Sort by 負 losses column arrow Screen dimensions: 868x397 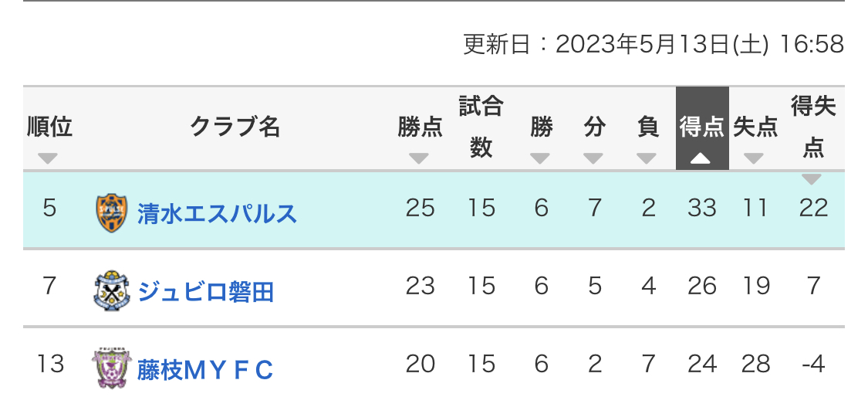point(647,158)
